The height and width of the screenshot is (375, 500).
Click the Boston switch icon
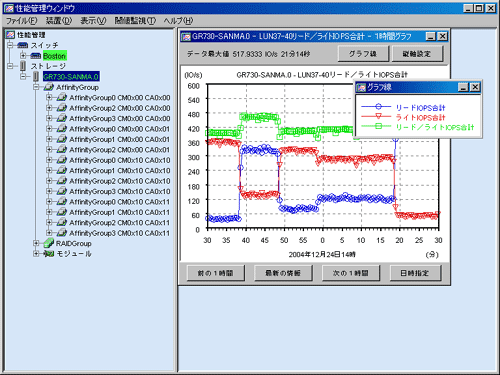tap(36, 56)
